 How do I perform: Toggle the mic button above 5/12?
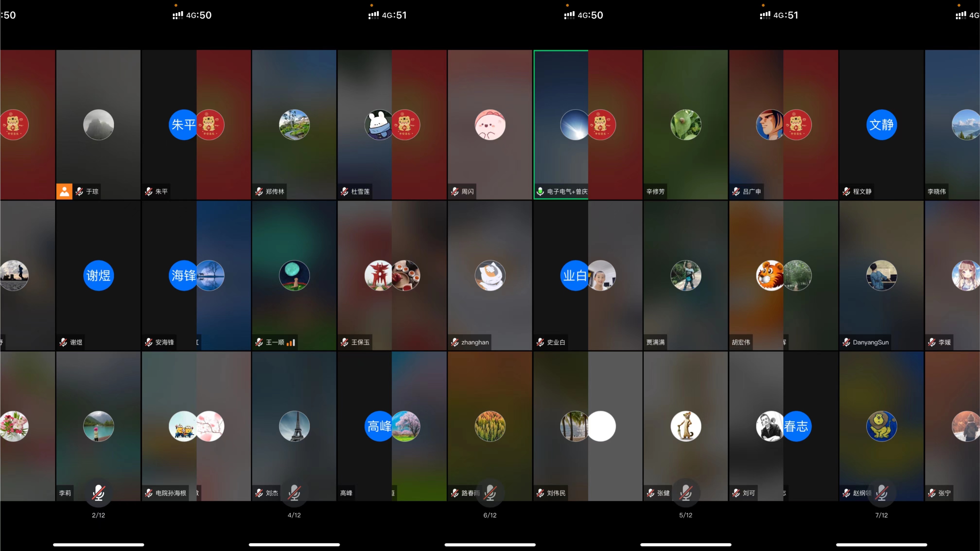tap(686, 493)
